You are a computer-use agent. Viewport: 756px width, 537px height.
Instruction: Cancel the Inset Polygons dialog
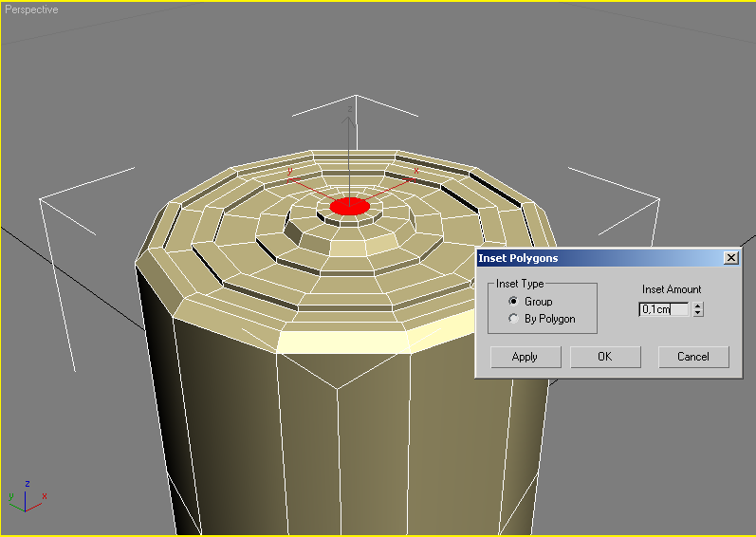pyautogui.click(x=693, y=357)
